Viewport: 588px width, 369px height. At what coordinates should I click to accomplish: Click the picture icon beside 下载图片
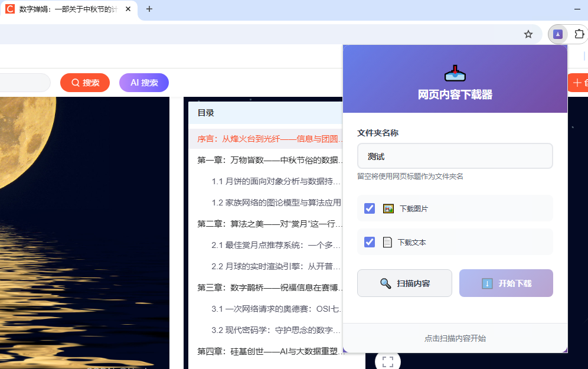tap(388, 208)
